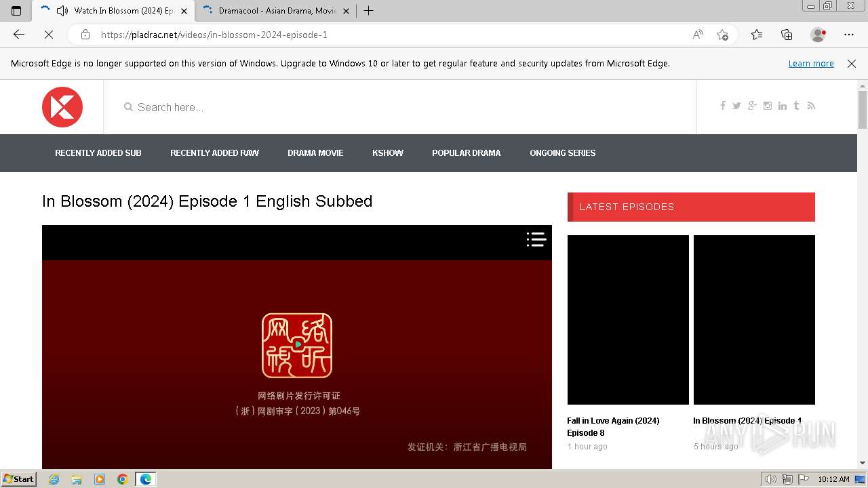Open In Blossom (2024) Episode 1 in Latest Episodes
868x488 pixels.
747,421
